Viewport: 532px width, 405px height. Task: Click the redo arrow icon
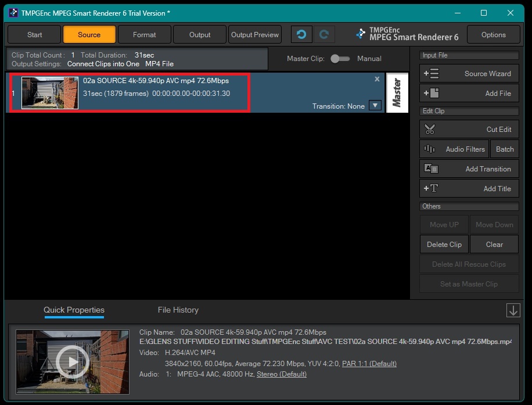click(x=324, y=34)
